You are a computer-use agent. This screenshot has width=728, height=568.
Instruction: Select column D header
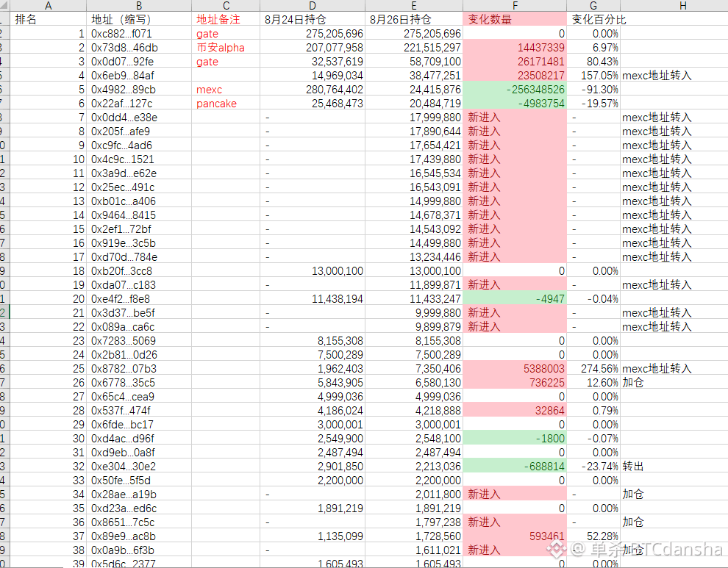313,6
